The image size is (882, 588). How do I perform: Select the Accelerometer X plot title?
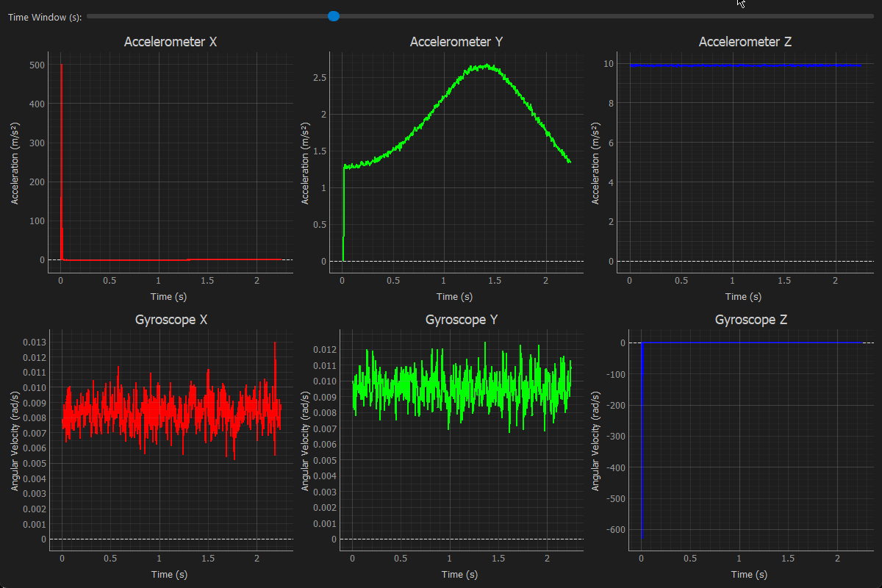(170, 42)
